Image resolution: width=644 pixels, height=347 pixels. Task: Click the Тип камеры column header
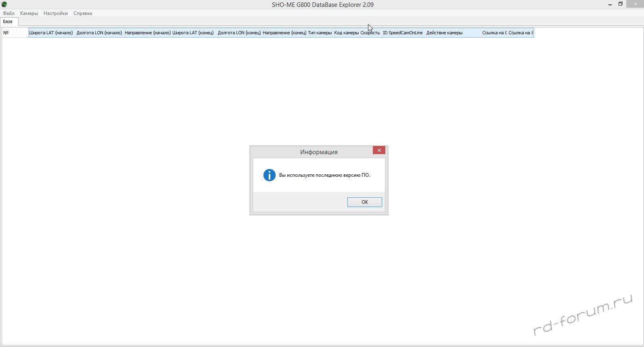point(320,33)
